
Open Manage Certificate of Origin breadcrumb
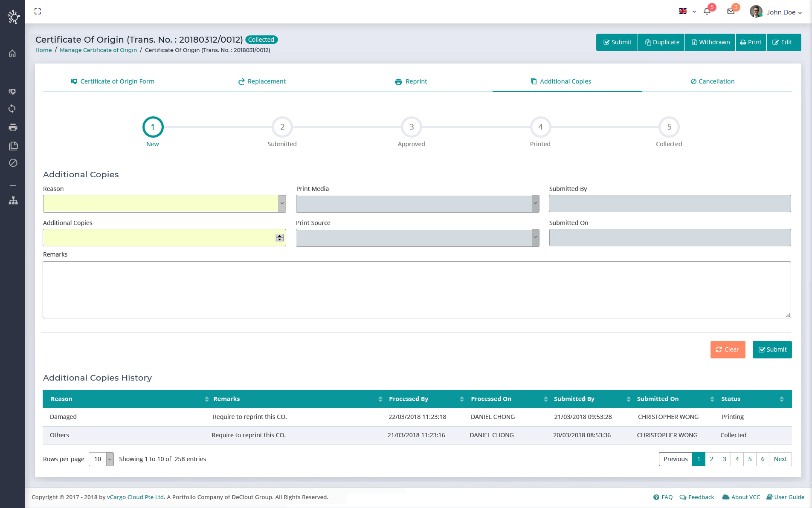98,50
